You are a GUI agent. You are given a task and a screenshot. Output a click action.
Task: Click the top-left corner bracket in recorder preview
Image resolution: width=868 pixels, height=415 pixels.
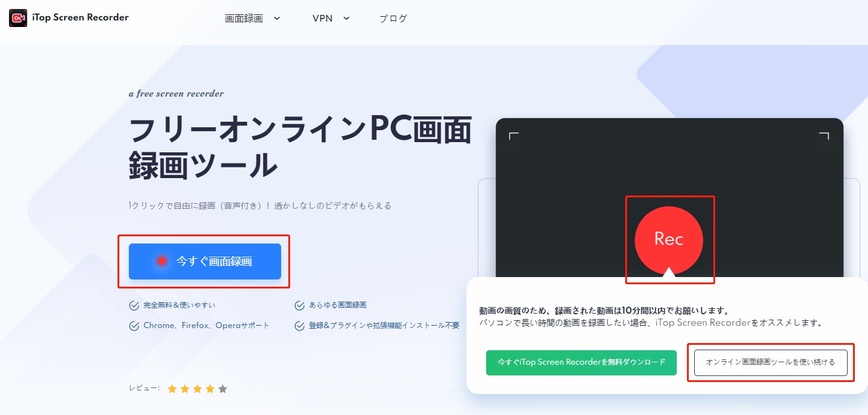pos(514,136)
